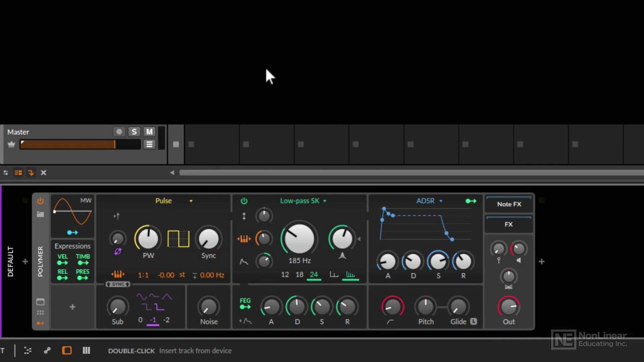
Task: Click the Note FX tab label
Action: click(x=509, y=204)
